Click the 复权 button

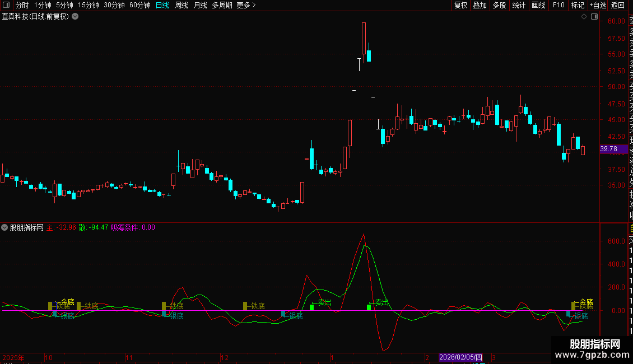coord(460,5)
